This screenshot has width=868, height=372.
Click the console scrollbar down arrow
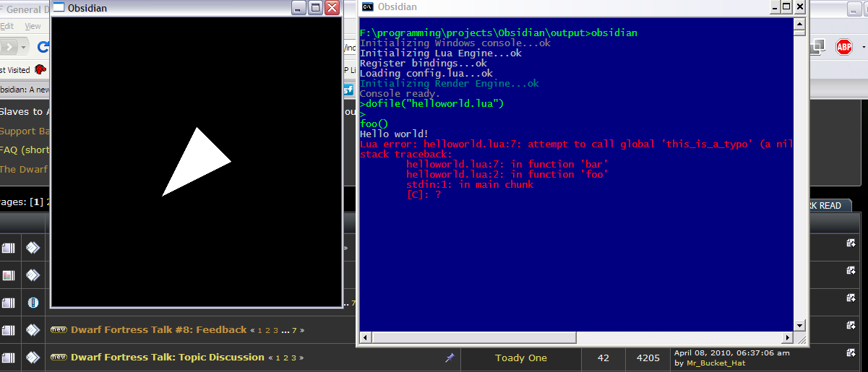click(799, 326)
